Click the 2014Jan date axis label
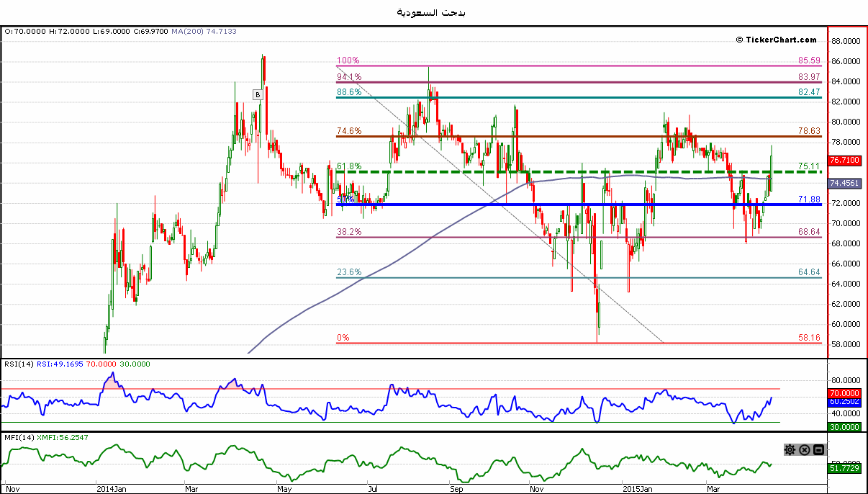The width and height of the screenshot is (868, 494). [111, 488]
